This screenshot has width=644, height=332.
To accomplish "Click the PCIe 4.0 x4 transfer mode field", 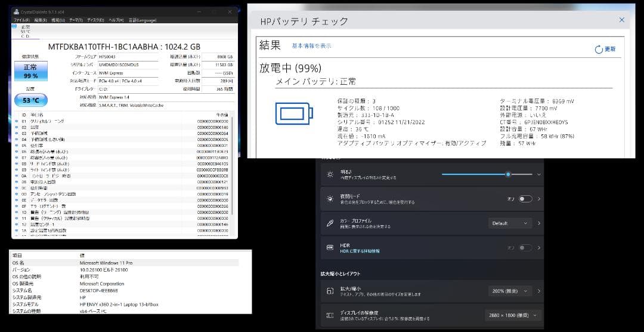I will [128, 81].
